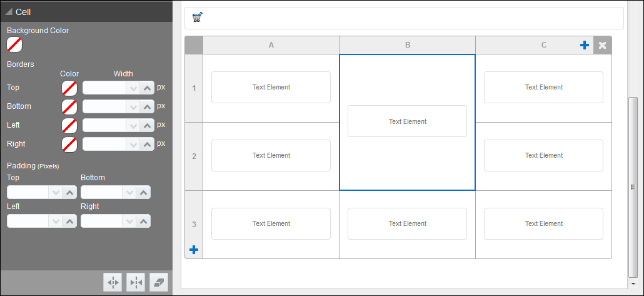Collapse the Cell panel section

point(9,11)
